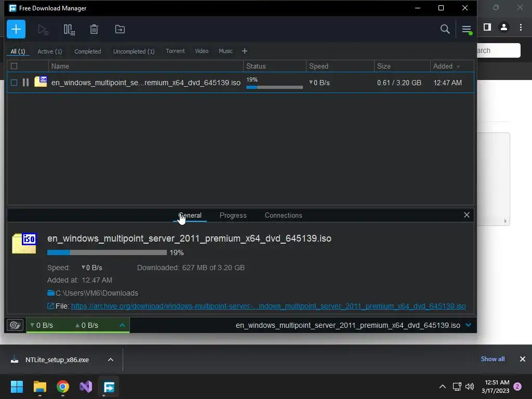Click Show all in Chrome download bar

493,359
